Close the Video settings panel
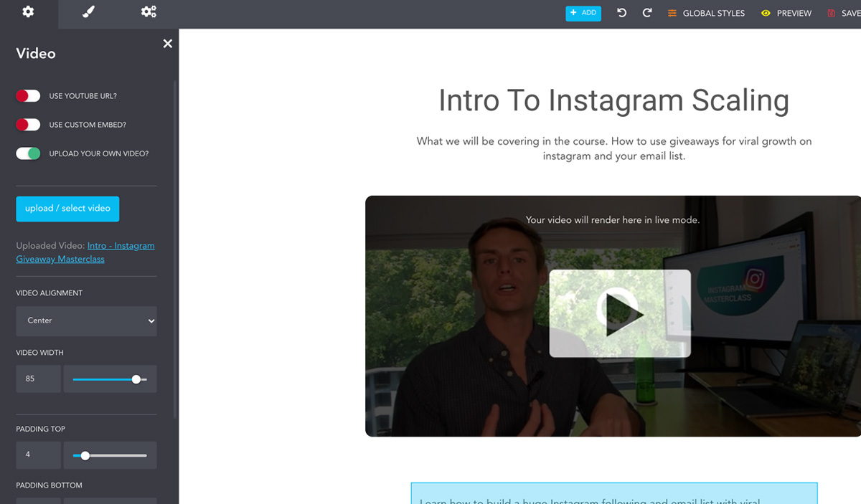 tap(168, 44)
